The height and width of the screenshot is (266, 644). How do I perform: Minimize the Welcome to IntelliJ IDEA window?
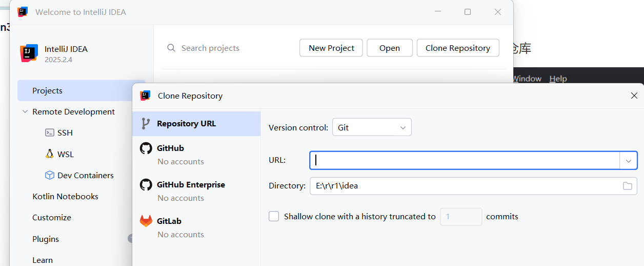click(x=437, y=12)
